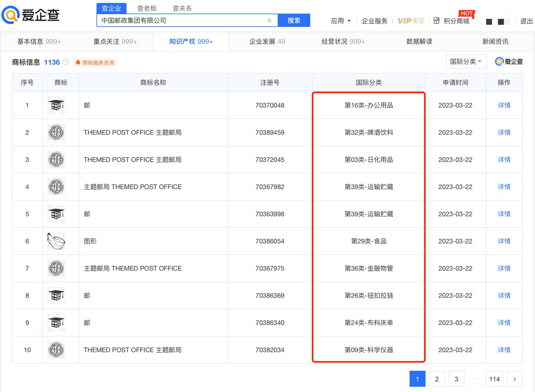The image size is (535, 392).
Task: Click the 图形 trademark name in row 6
Action: point(90,241)
